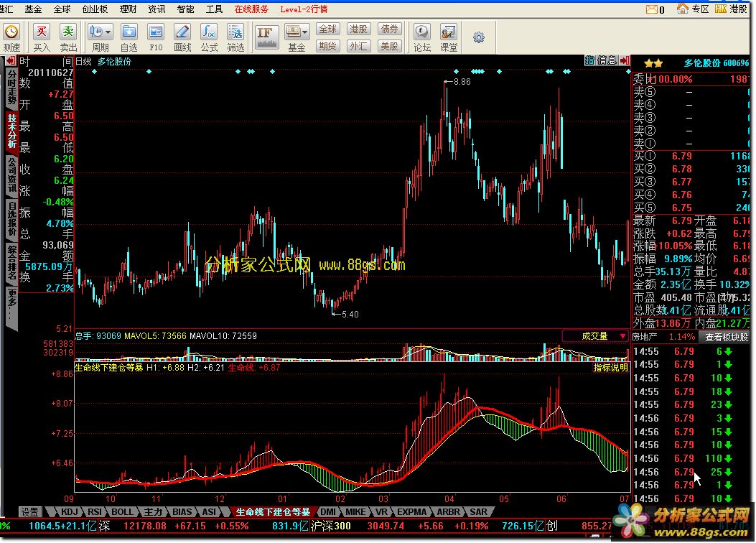Open the 基金 fund dropdown button

[297, 32]
